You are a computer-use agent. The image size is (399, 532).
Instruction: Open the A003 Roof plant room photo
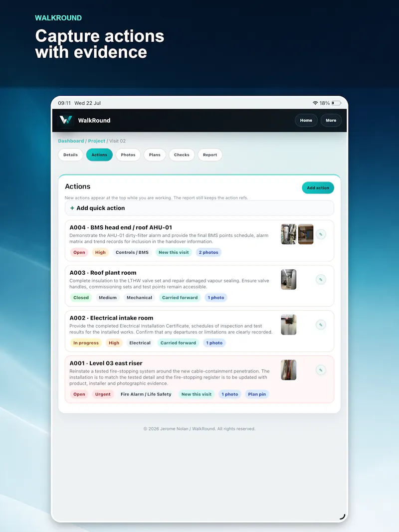coord(289,279)
